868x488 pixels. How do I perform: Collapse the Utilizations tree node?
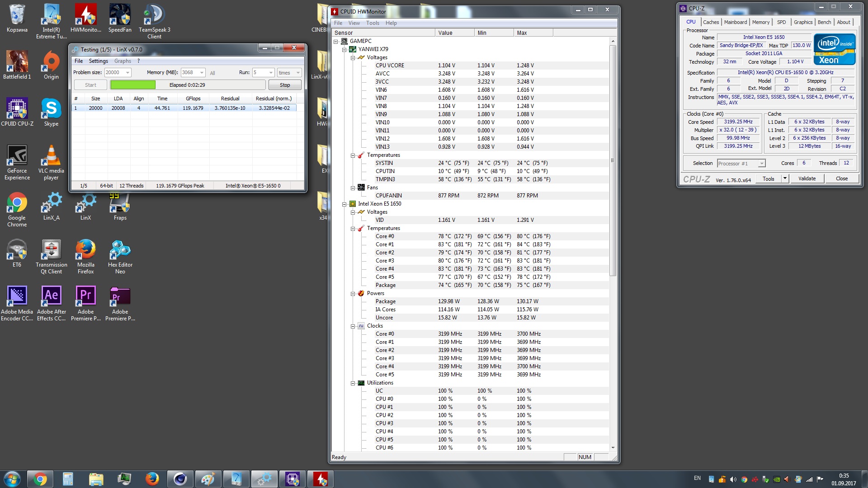pos(353,383)
